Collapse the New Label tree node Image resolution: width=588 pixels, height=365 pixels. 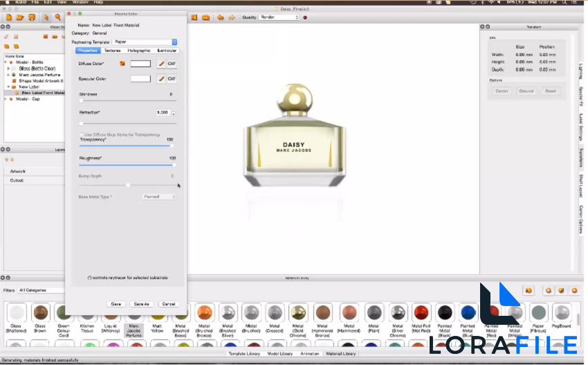8,87
